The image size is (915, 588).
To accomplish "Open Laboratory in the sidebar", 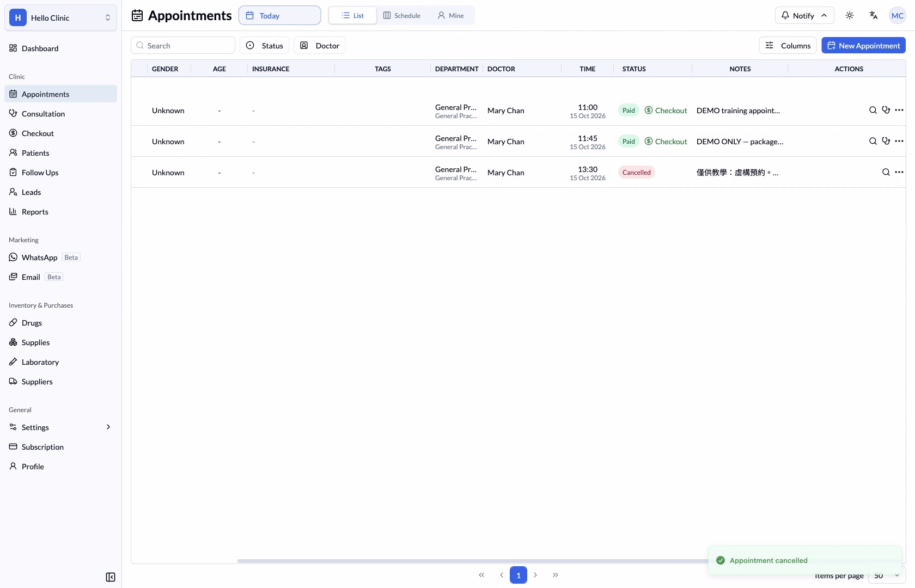I will point(60,362).
